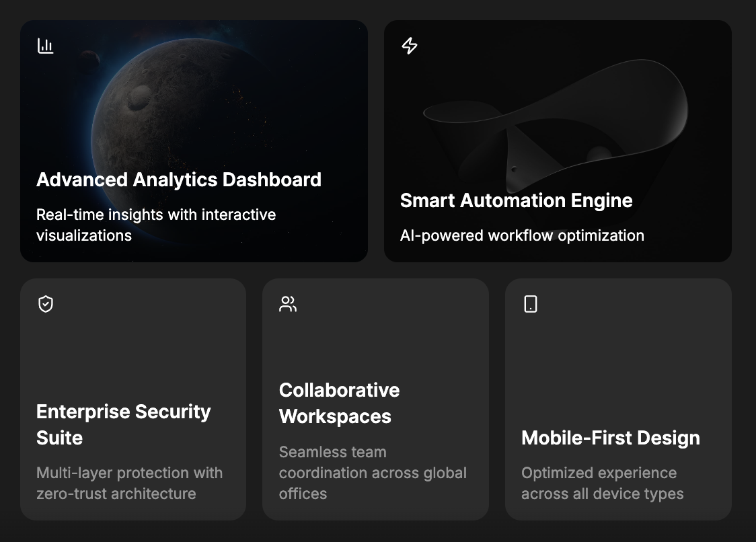The image size is (756, 542).
Task: Click the analytics icon above the planet image
Action: pyautogui.click(x=45, y=46)
